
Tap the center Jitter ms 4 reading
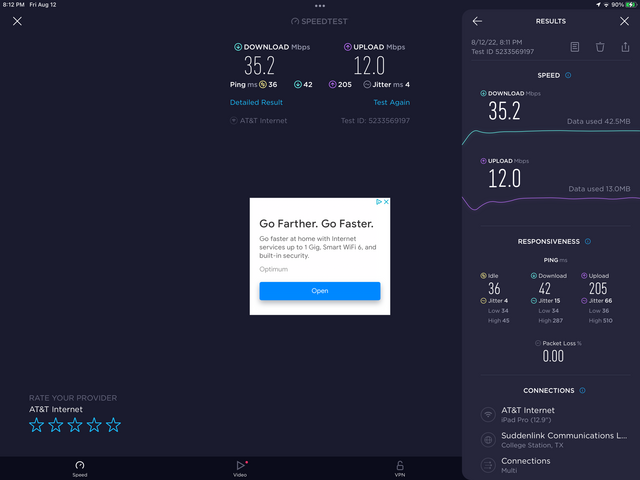coord(387,84)
